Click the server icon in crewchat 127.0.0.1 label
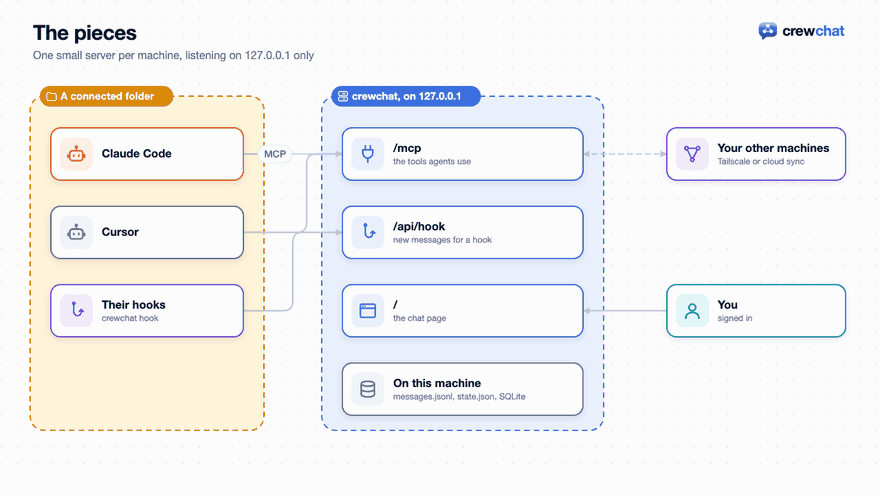The image size is (880, 495). (x=343, y=97)
